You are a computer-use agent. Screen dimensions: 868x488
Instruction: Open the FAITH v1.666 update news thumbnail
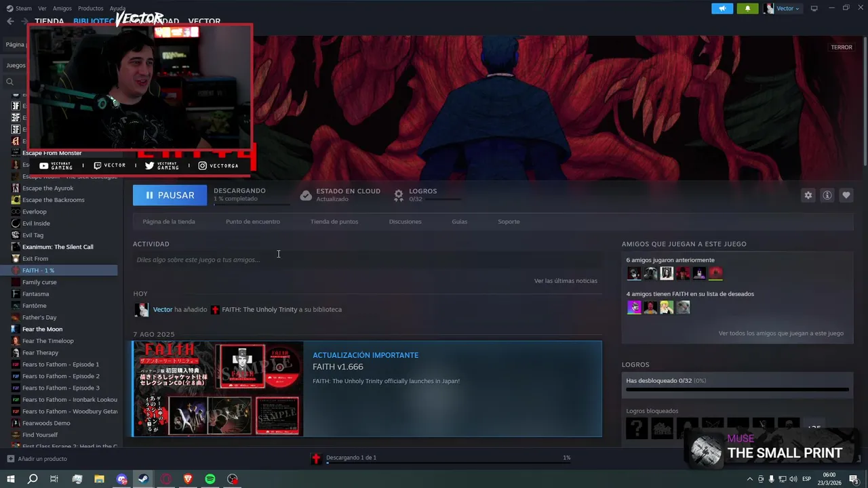click(x=218, y=389)
